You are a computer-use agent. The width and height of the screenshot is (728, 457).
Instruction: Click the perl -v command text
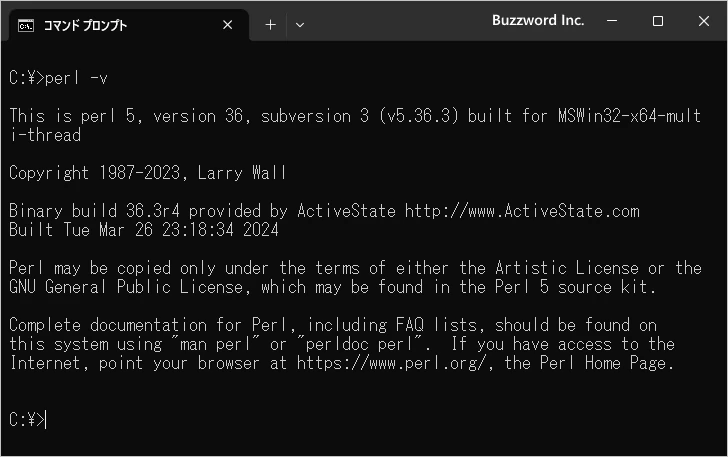pyautogui.click(x=76, y=78)
